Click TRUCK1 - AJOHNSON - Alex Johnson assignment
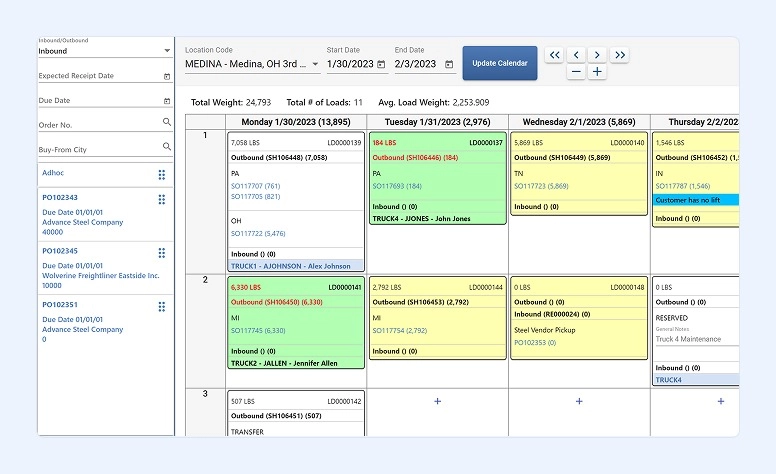Image resolution: width=776 pixels, height=474 pixels. pos(295,266)
